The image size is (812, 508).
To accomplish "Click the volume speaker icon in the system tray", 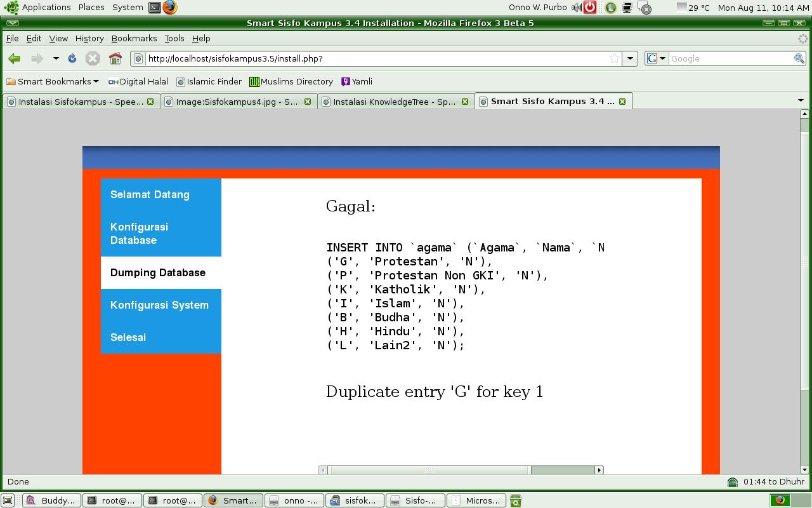I will pos(576,8).
